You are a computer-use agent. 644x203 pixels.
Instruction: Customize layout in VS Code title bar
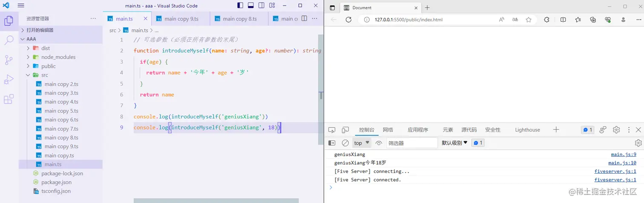tap(272, 6)
